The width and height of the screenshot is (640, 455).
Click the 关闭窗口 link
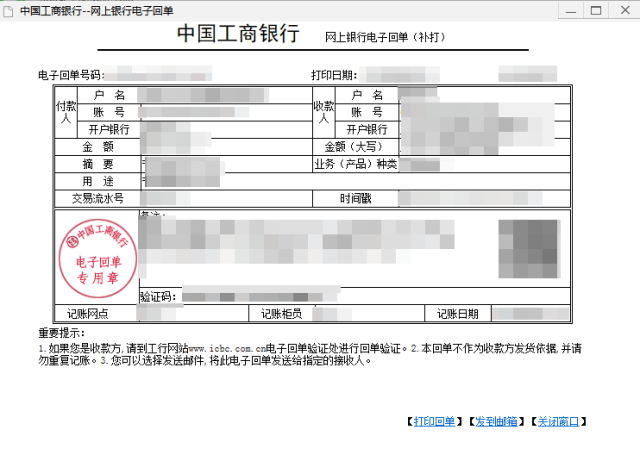point(558,421)
